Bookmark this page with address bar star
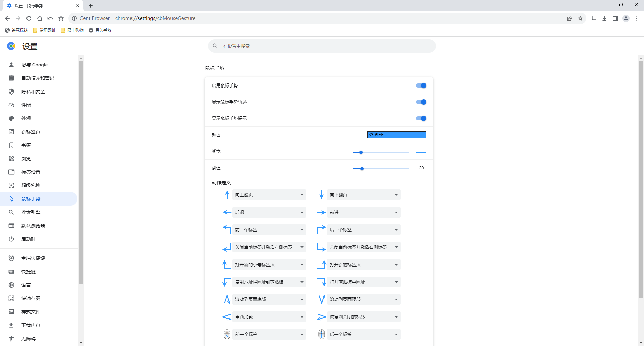The image size is (644, 346). click(580, 18)
